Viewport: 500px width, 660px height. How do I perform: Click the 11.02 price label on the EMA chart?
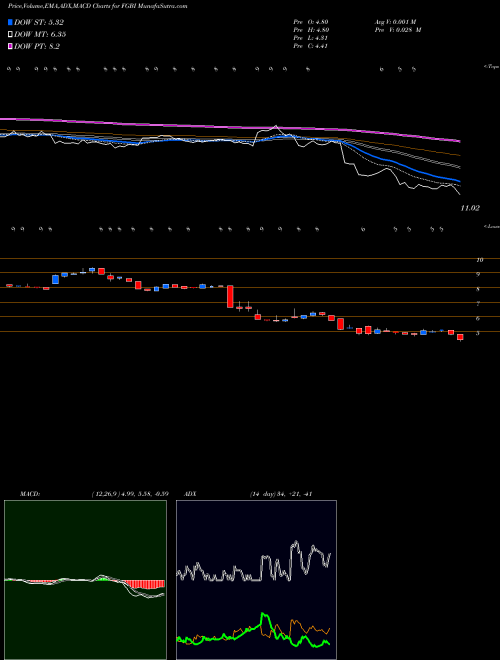click(470, 208)
